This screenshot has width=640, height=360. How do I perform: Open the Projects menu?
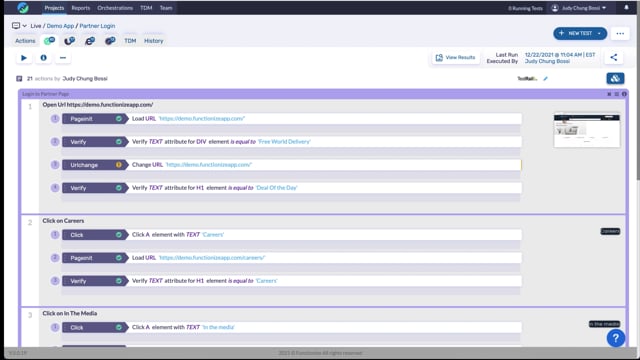54,8
